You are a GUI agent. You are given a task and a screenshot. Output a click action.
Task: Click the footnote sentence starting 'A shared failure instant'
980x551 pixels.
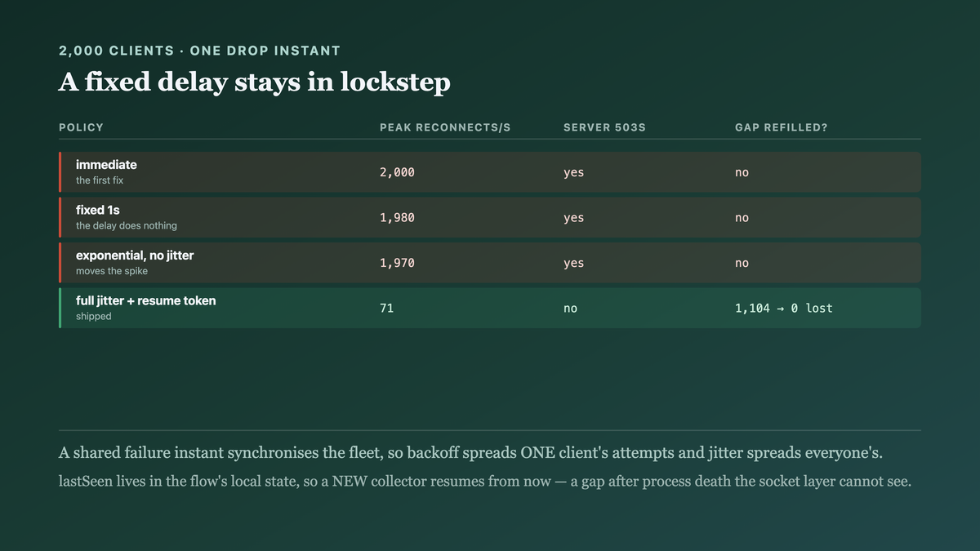click(483, 453)
